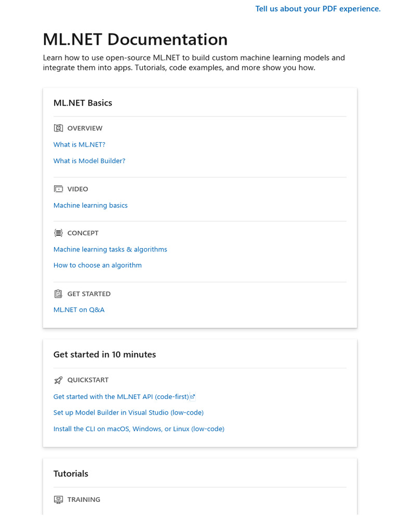Screen dimensions: 399x532
Task: Open the "What is ML.NET?" link
Action: [79, 145]
